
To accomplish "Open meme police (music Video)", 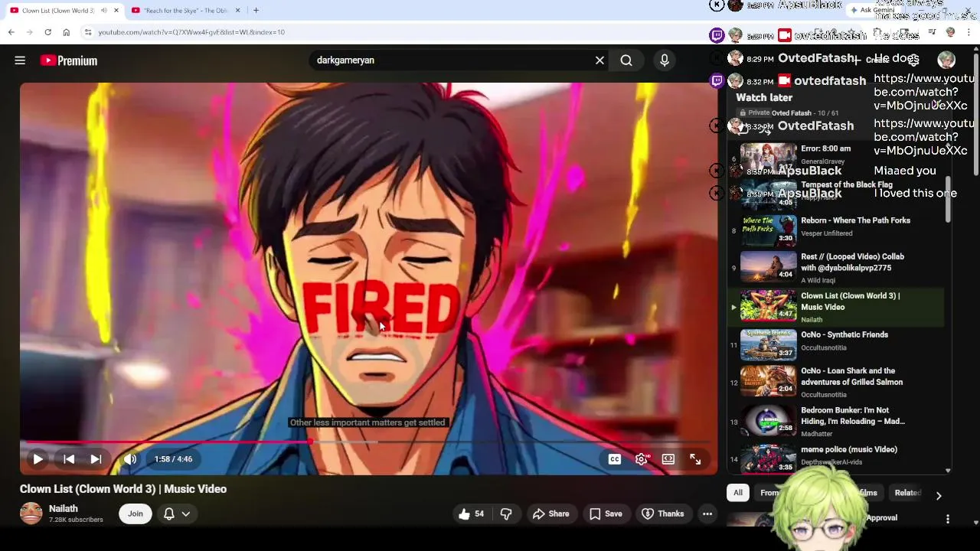I will tap(849, 449).
